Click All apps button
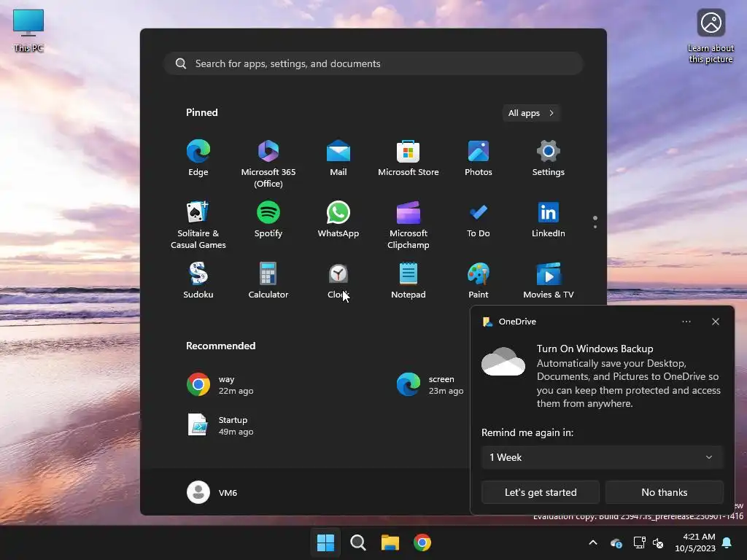 (531, 113)
